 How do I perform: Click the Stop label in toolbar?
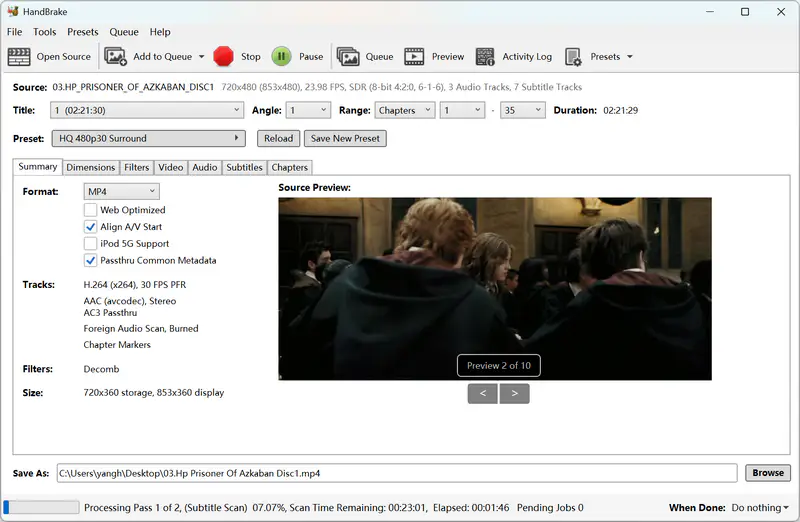251,57
